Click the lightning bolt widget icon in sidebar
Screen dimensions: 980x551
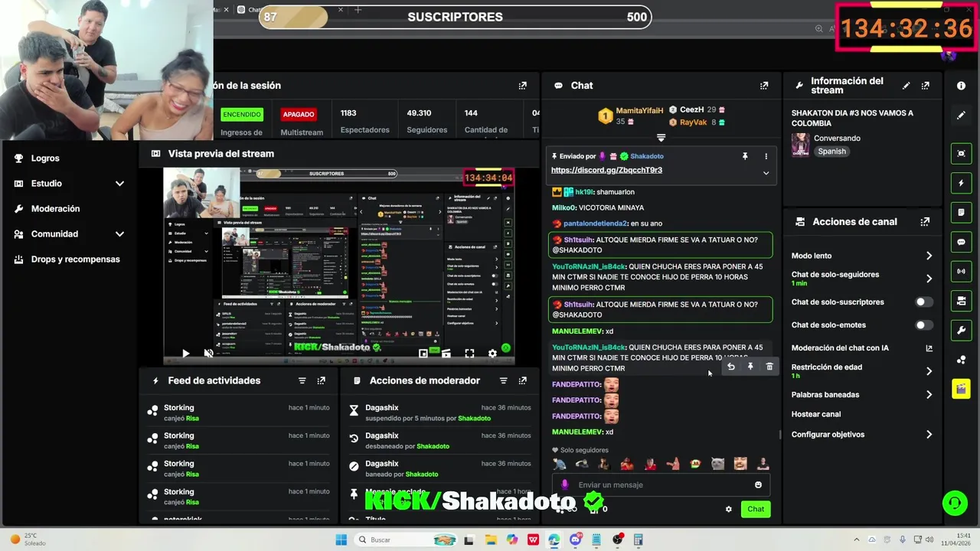point(961,184)
